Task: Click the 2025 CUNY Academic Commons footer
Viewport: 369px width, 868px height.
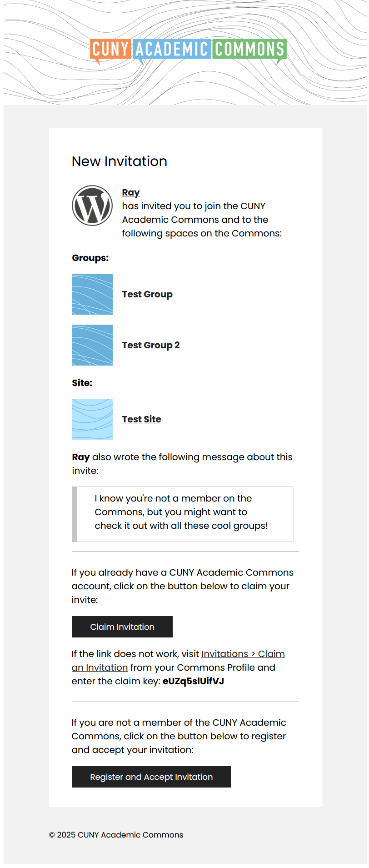Action: pyautogui.click(x=116, y=835)
